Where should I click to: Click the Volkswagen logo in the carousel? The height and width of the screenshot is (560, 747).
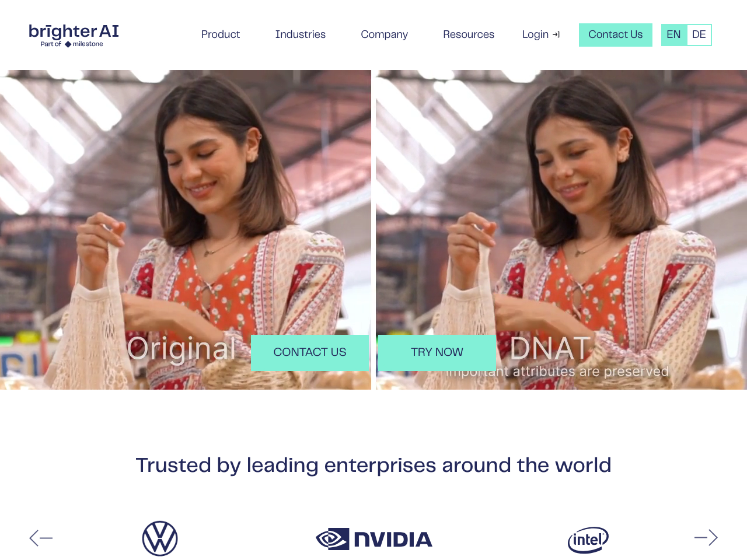click(x=160, y=538)
